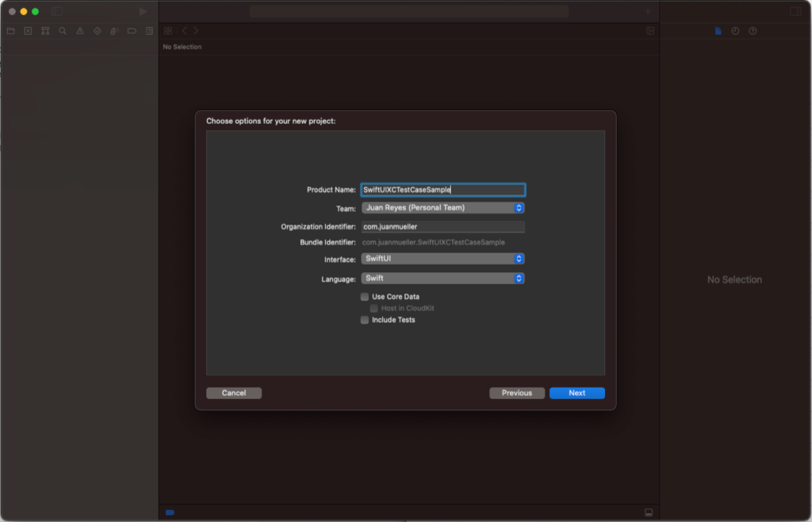Select the File inspector icon

point(718,31)
